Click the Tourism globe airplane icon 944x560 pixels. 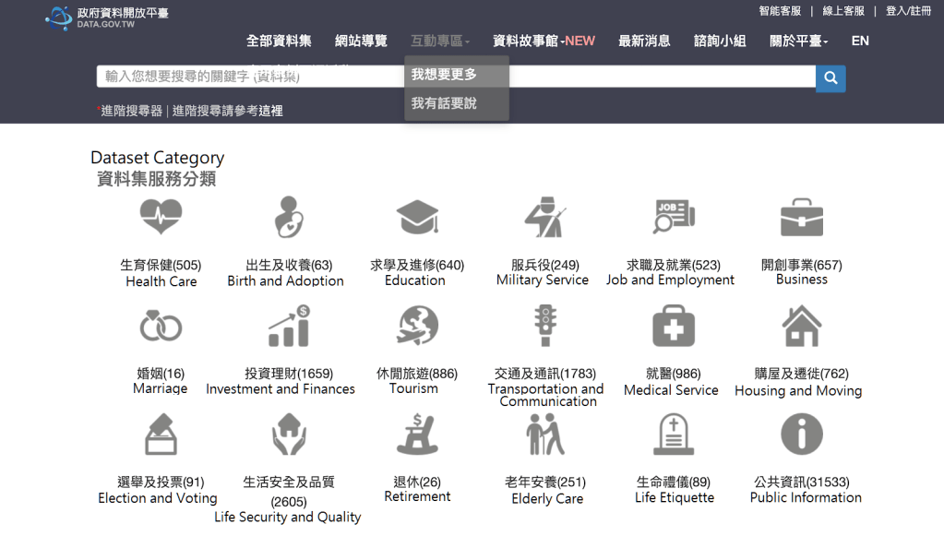coord(416,327)
